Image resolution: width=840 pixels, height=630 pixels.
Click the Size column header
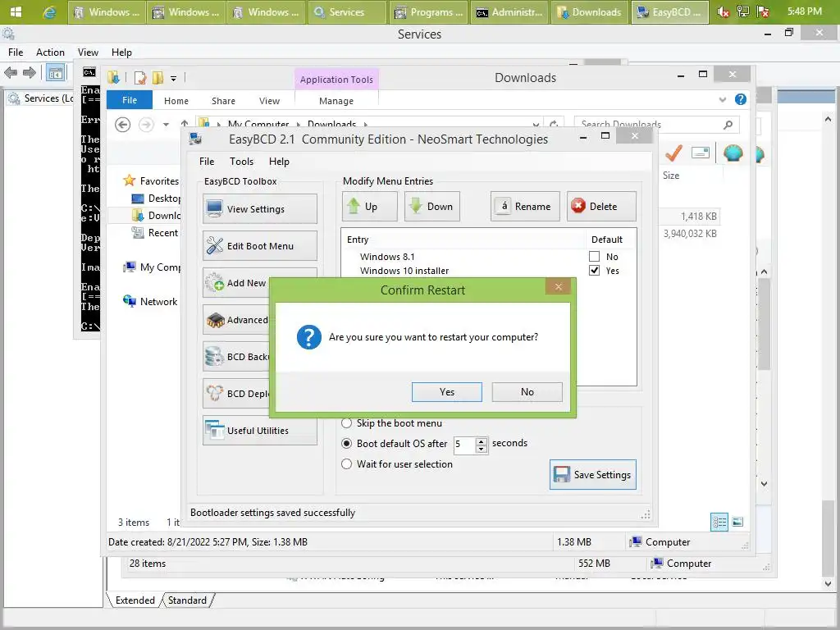tap(671, 176)
